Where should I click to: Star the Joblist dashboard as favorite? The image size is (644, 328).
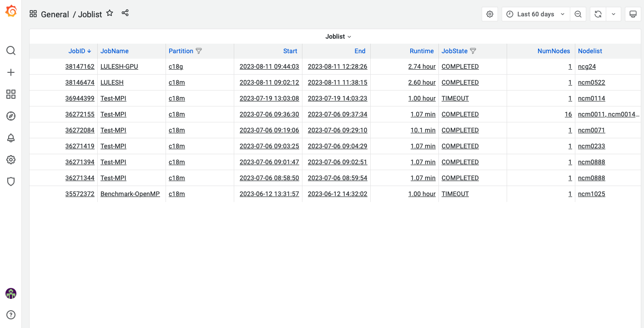pos(110,13)
